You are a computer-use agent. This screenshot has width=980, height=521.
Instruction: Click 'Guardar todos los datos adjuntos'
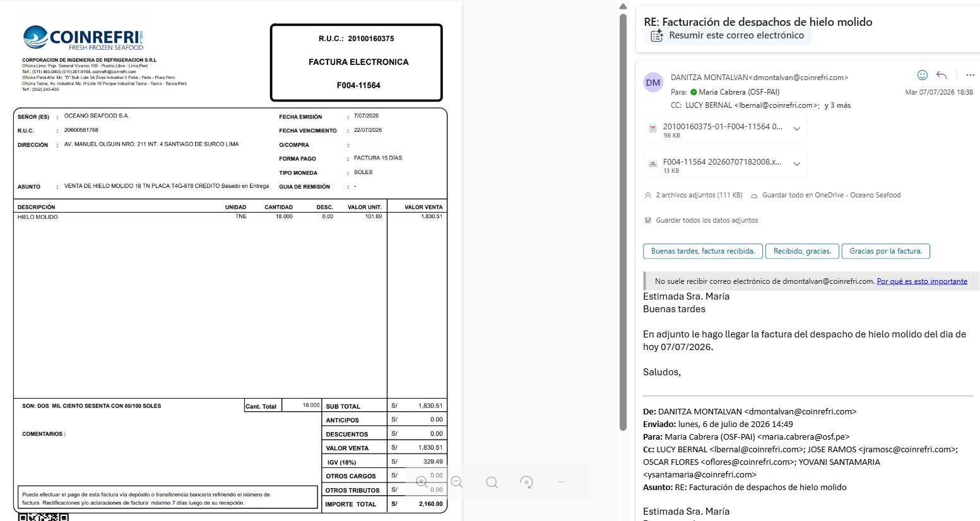pyautogui.click(x=707, y=221)
